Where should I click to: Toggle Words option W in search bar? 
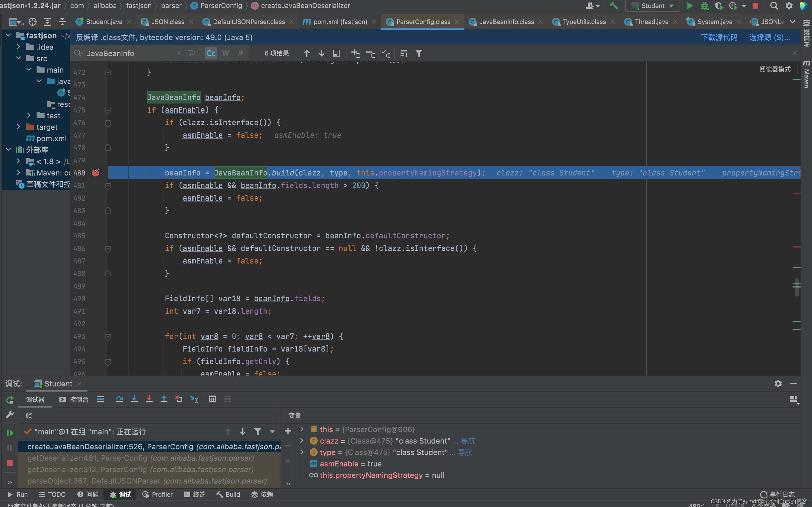pyautogui.click(x=225, y=53)
